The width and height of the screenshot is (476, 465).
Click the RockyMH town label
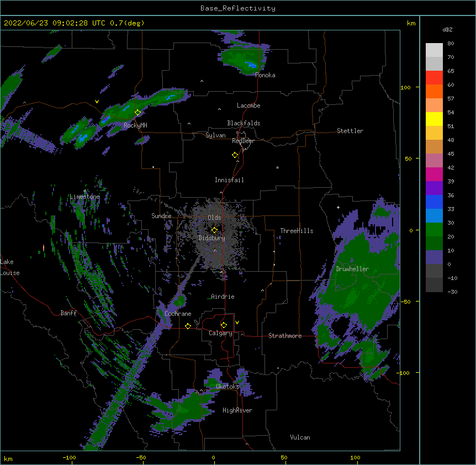pyautogui.click(x=135, y=125)
